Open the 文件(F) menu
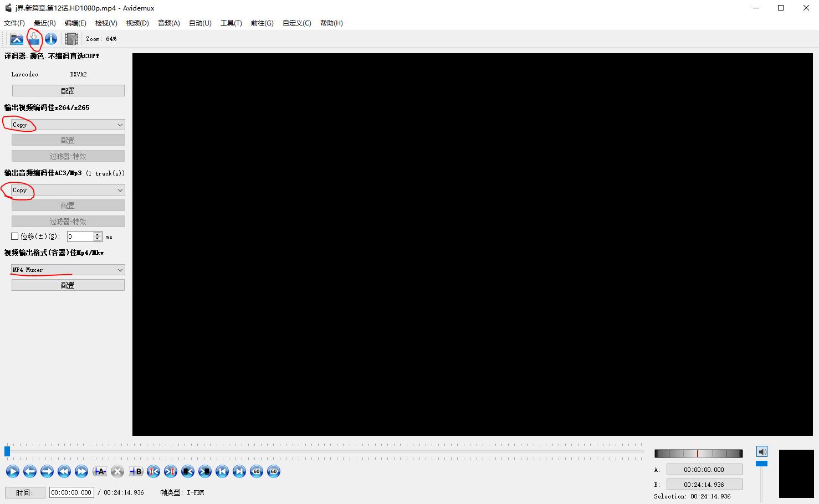 [14, 23]
